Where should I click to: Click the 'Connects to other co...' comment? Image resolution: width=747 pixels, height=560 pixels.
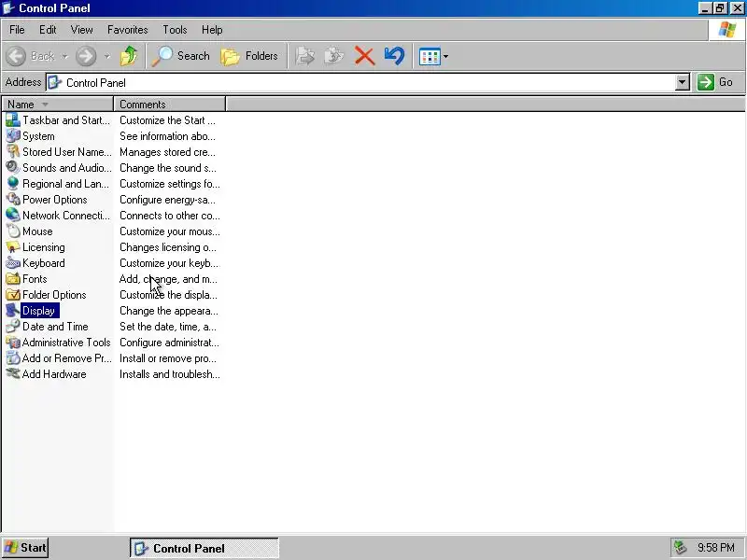(170, 216)
